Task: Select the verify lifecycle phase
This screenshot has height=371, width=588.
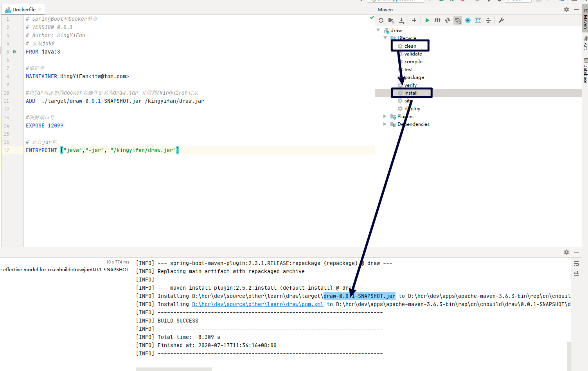Action: coord(410,85)
